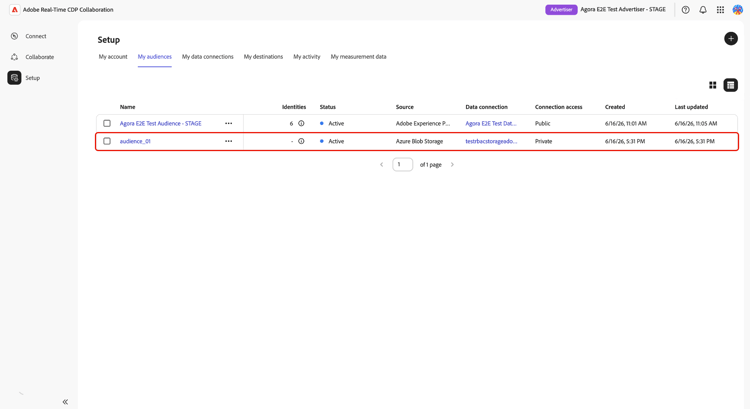Click the Collaborate sidebar label
Image resolution: width=750 pixels, height=409 pixels.
pos(40,57)
